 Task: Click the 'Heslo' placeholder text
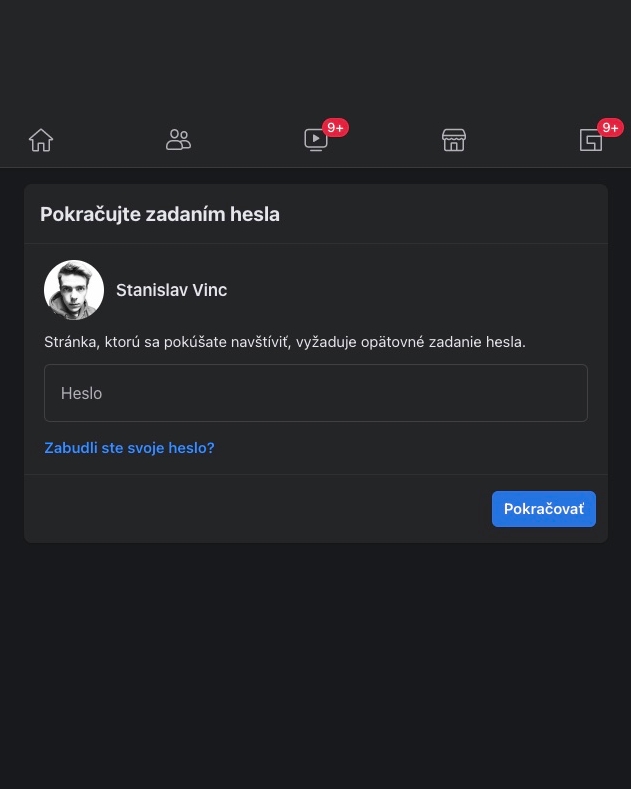pyautogui.click(x=82, y=393)
